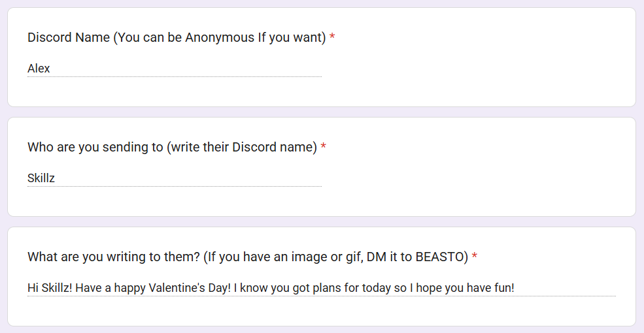
Task: Click the "What are you writing to them?" heading
Action: pos(113,257)
